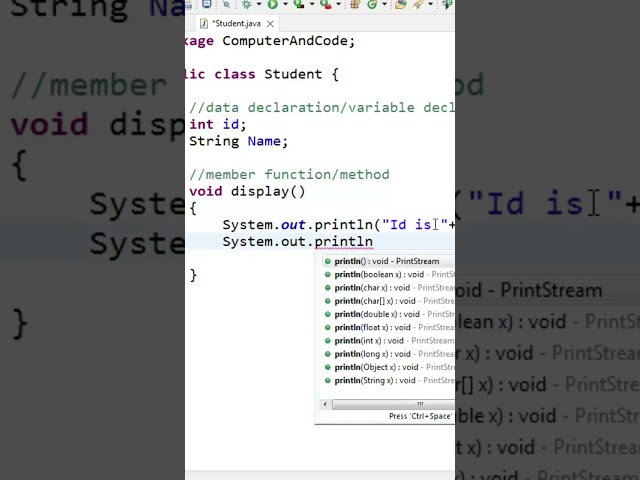
Task: Click the New Java Package icon
Action: pos(355,4)
